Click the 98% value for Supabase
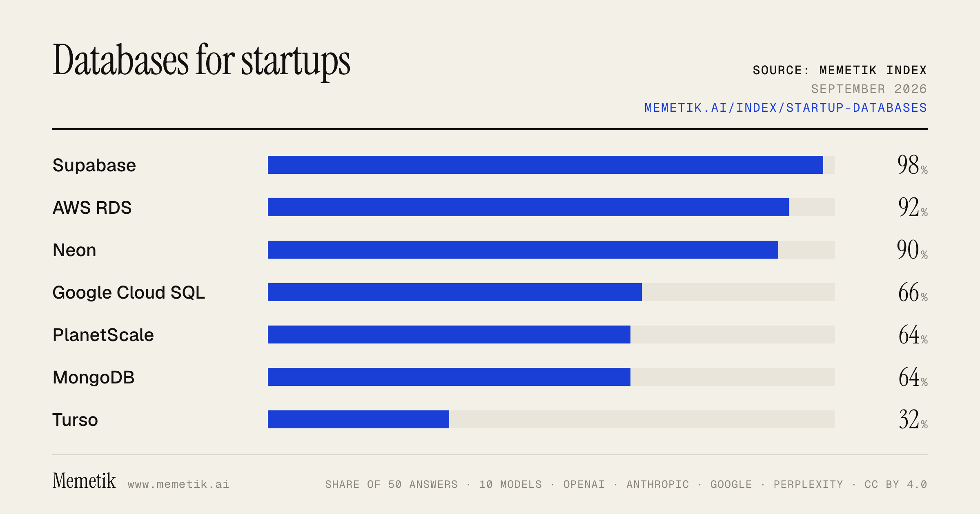The height and width of the screenshot is (514, 980). pyautogui.click(x=913, y=165)
